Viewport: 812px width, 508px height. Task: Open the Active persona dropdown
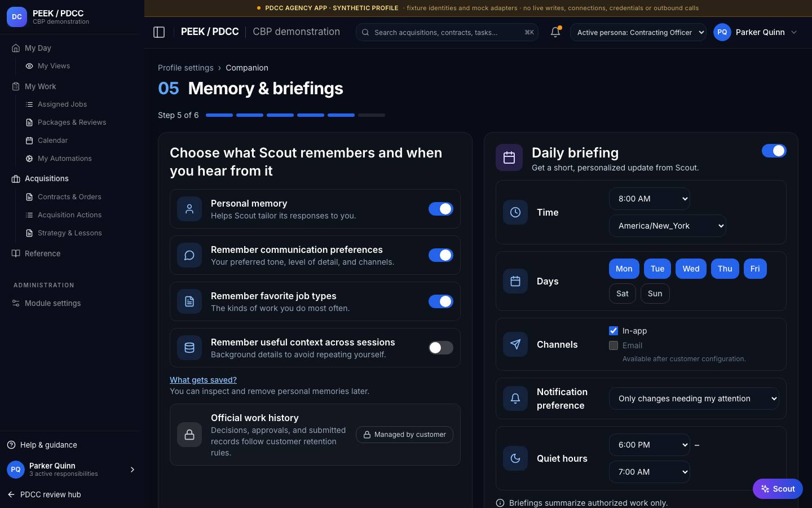[638, 32]
